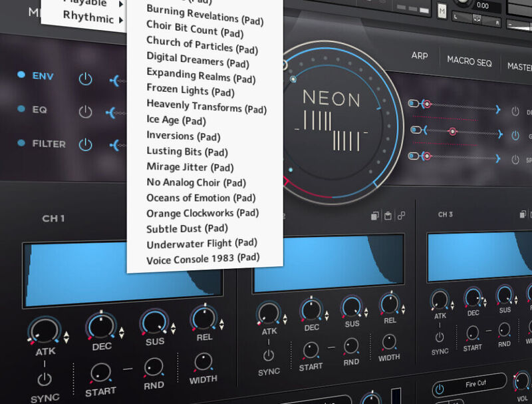The image size is (532, 404).
Task: Click the CH 2 ATK knob
Action: [269, 313]
